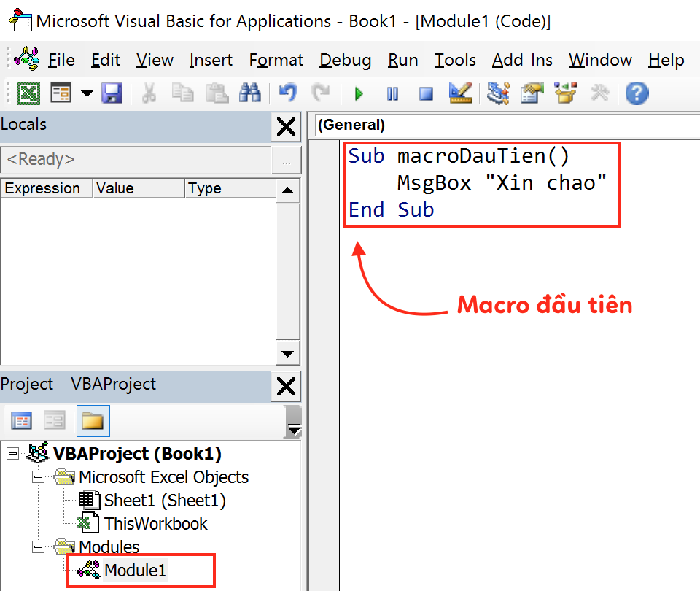Open the Object Browser icon
The width and height of the screenshot is (700, 591).
567,93
